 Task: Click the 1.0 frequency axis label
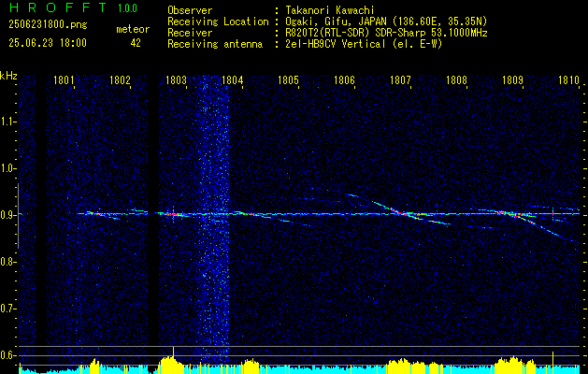[x=7, y=168]
